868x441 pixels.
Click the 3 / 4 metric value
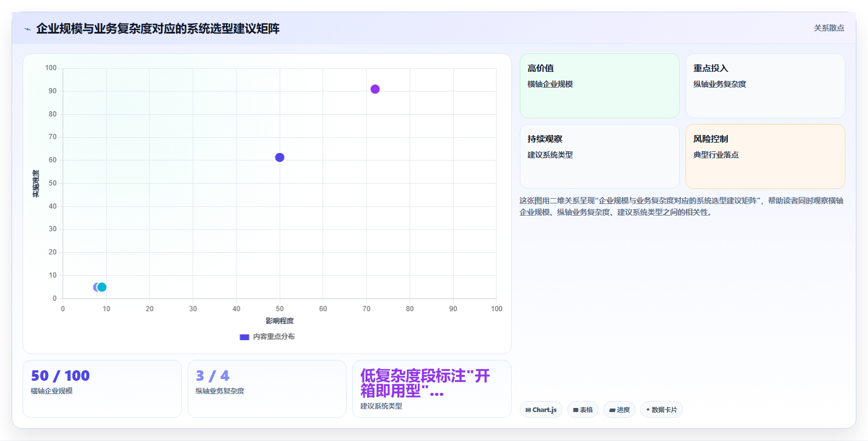coord(213,376)
